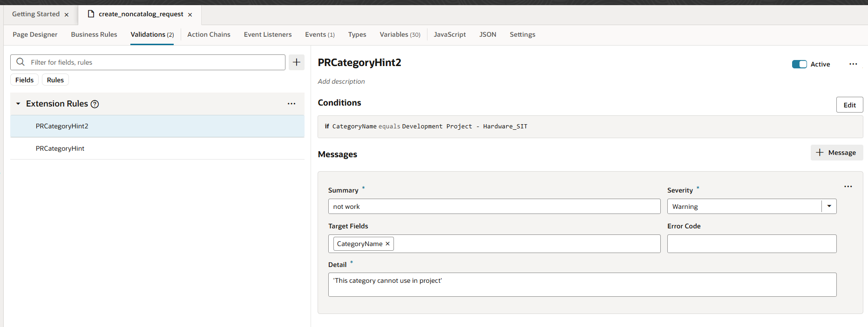Go to the Action Chains tab
This screenshot has width=868, height=327.
tap(209, 34)
